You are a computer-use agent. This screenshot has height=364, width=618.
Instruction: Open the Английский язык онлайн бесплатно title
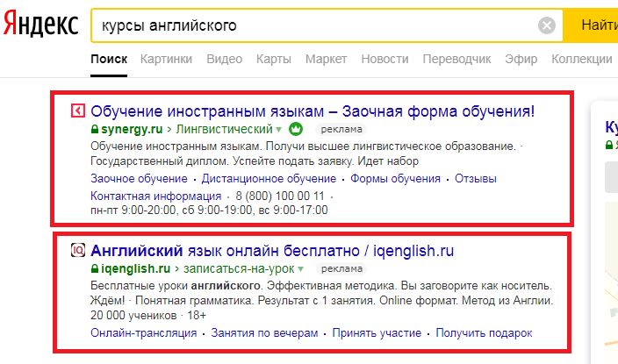tap(272, 250)
